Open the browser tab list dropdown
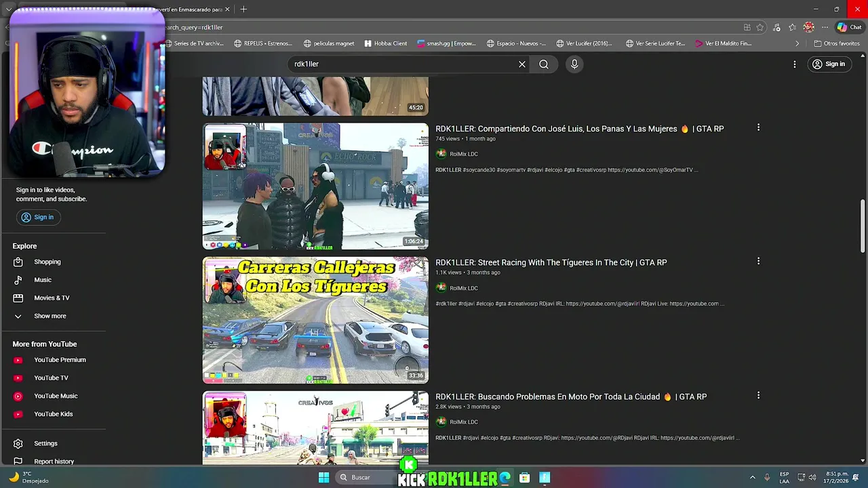This screenshot has width=868, height=488. [8, 9]
